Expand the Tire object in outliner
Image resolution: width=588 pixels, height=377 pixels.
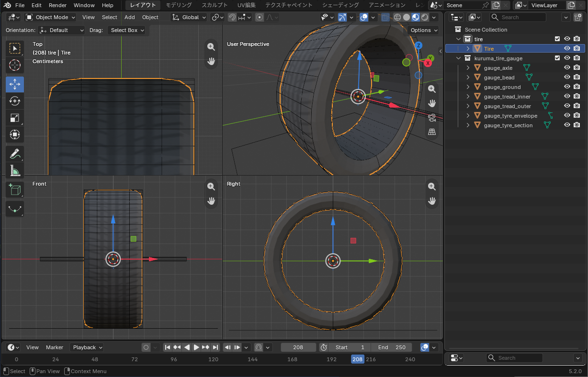pyautogui.click(x=468, y=48)
